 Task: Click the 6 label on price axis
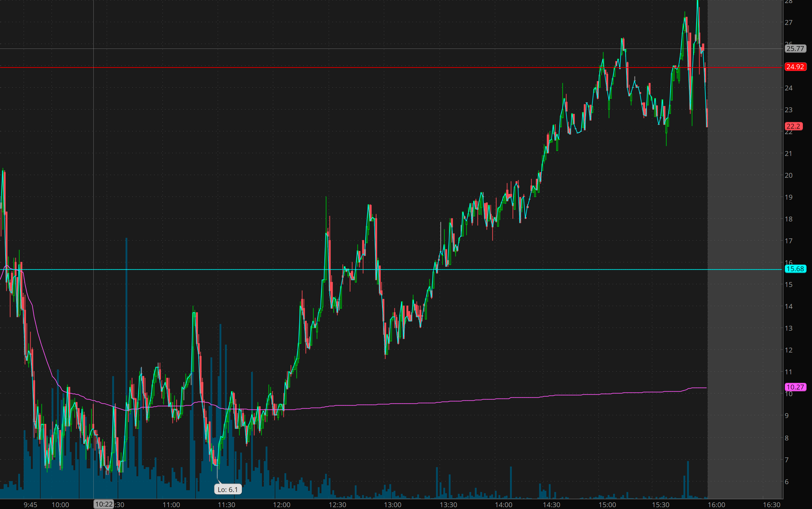pos(787,482)
